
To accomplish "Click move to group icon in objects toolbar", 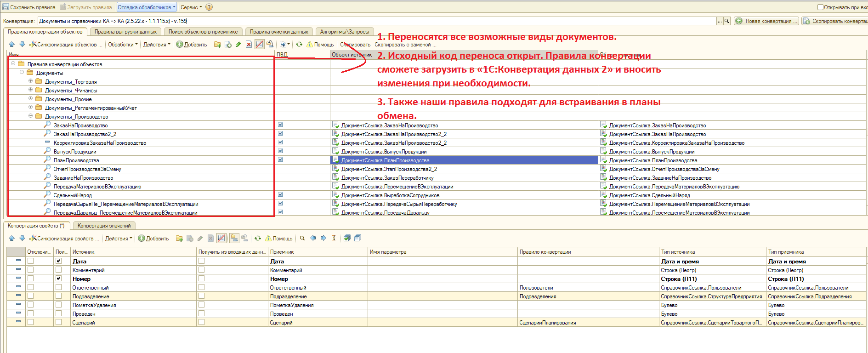I will coord(270,45).
